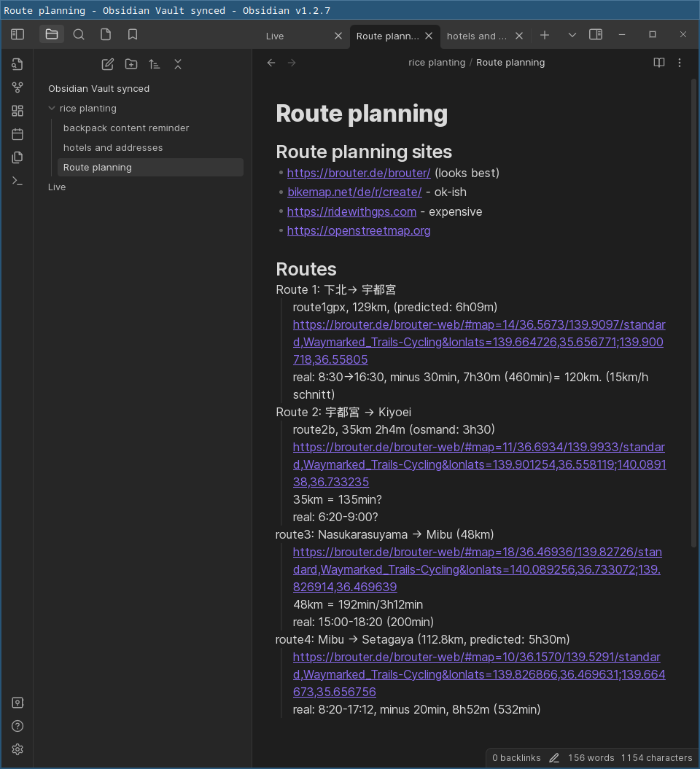Click the Routes heading

306,269
